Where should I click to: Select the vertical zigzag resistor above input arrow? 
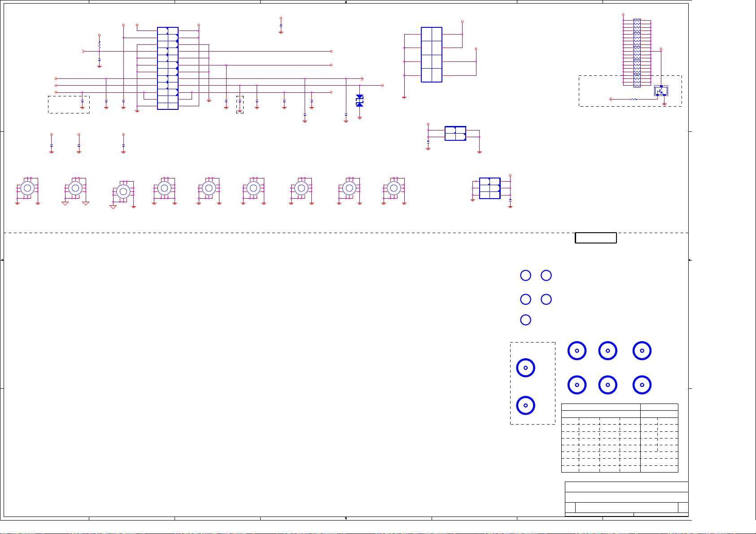coord(100,45)
